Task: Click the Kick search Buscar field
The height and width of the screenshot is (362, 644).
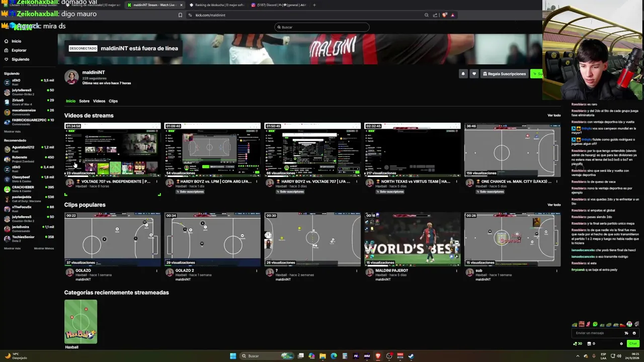Action: click(322, 27)
